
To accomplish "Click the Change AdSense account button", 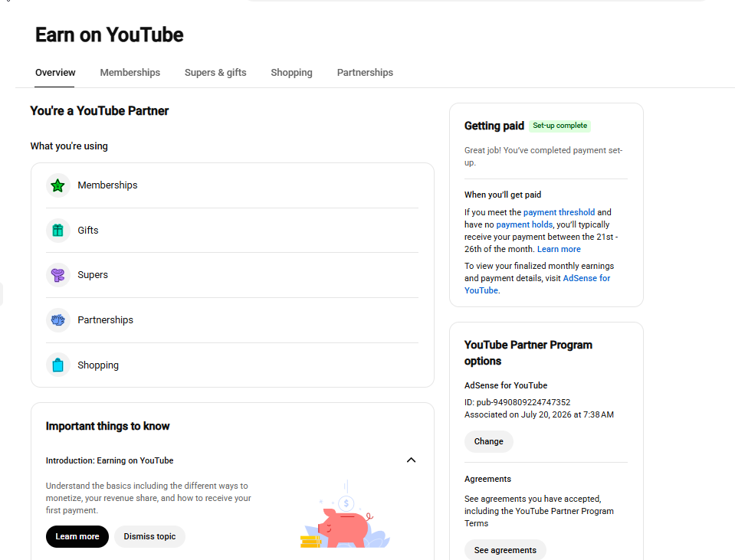I will point(488,441).
